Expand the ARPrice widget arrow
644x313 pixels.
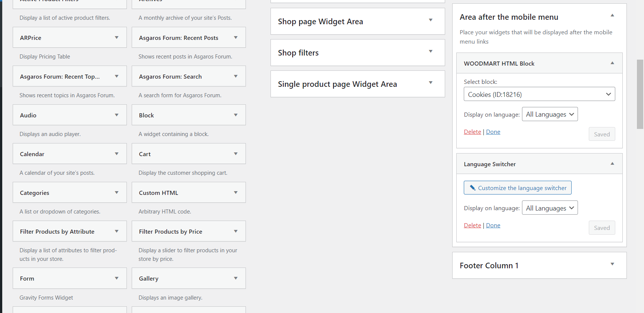[x=117, y=38]
